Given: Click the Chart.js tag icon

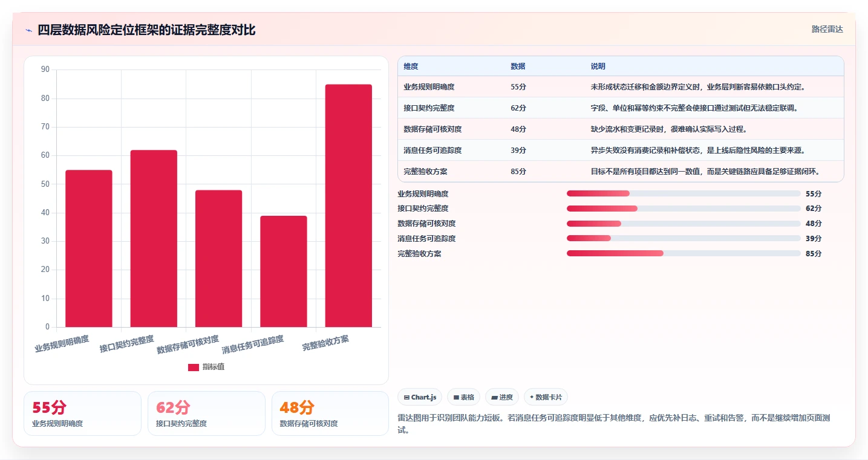Looking at the screenshot, I should click(406, 397).
